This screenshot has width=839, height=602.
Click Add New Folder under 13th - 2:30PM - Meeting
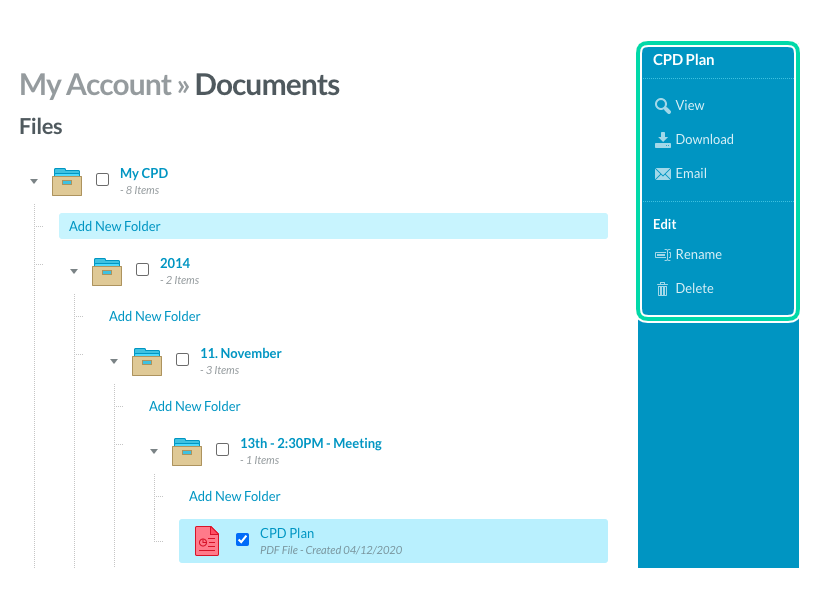[x=235, y=496]
